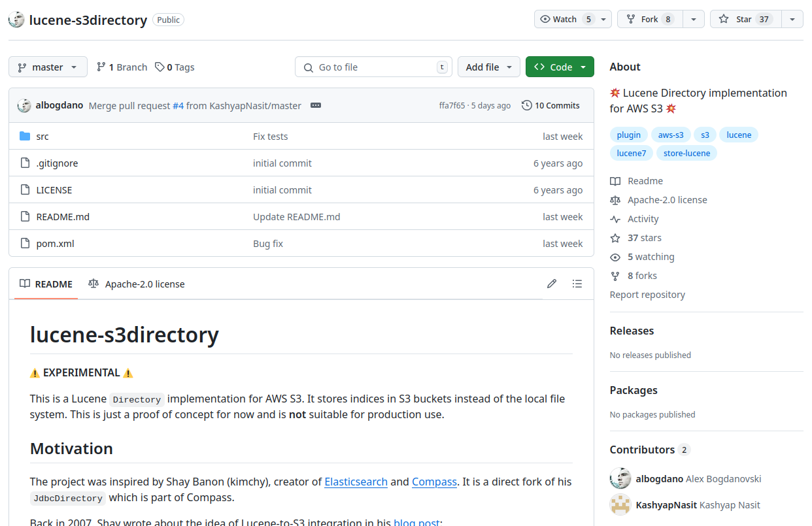Screen dimensions: 812x526
Task: Open the Add file dropdown
Action: pos(489,67)
